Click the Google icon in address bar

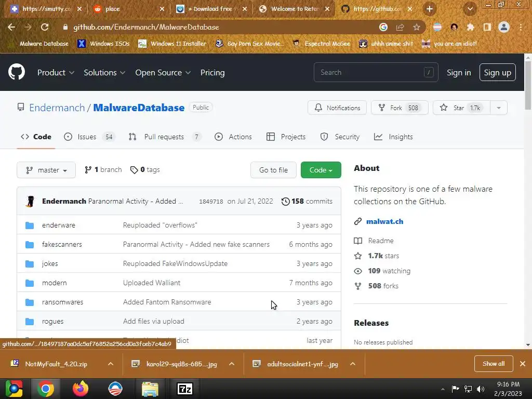pyautogui.click(x=383, y=27)
